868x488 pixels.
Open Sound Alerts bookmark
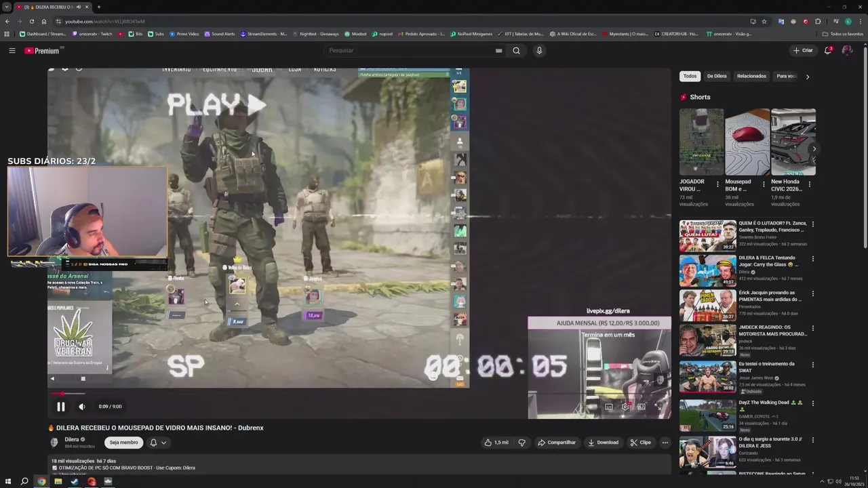pos(220,34)
